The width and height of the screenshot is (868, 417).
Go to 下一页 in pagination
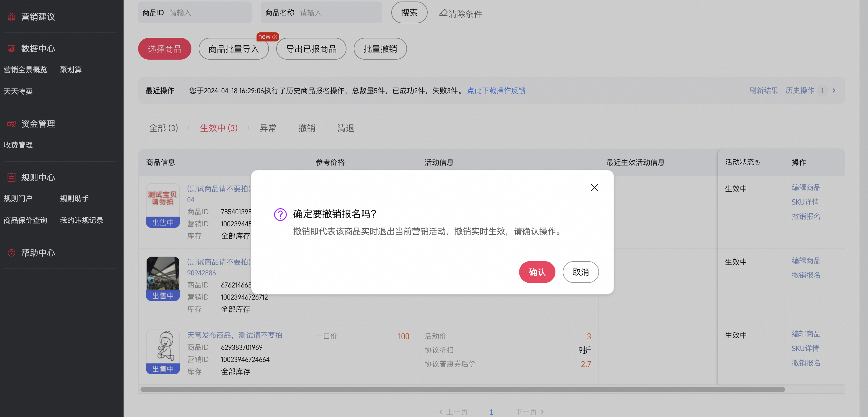click(x=530, y=412)
